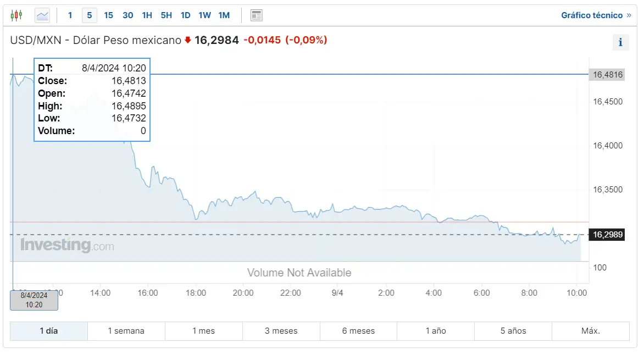
Task: Switch to 3 meses range
Action: coord(281,331)
